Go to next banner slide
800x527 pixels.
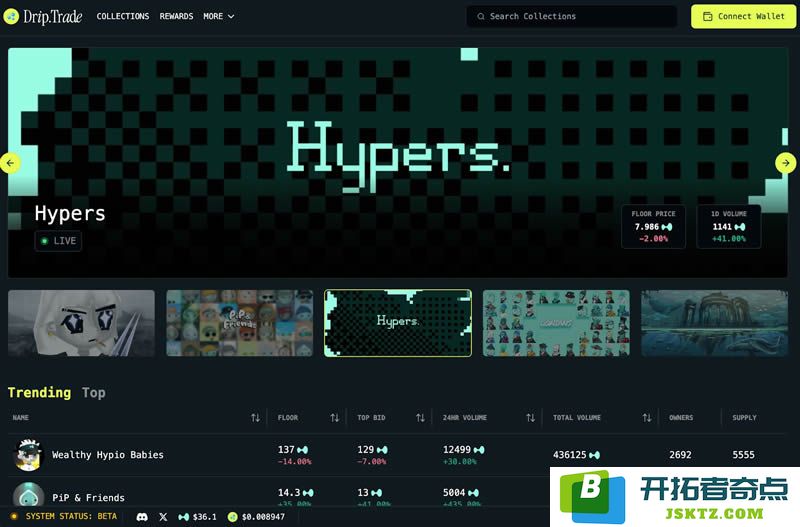point(786,163)
